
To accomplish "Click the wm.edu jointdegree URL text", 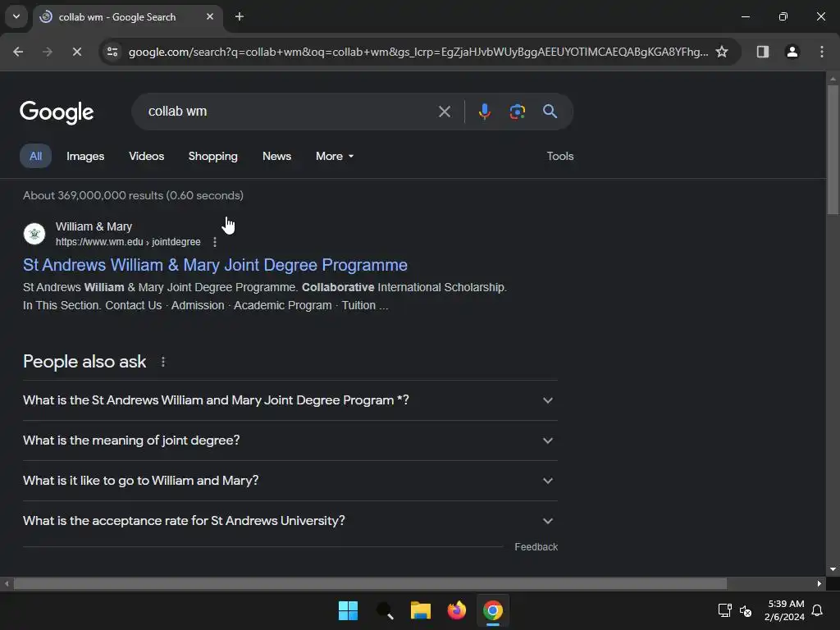I will click(x=128, y=242).
